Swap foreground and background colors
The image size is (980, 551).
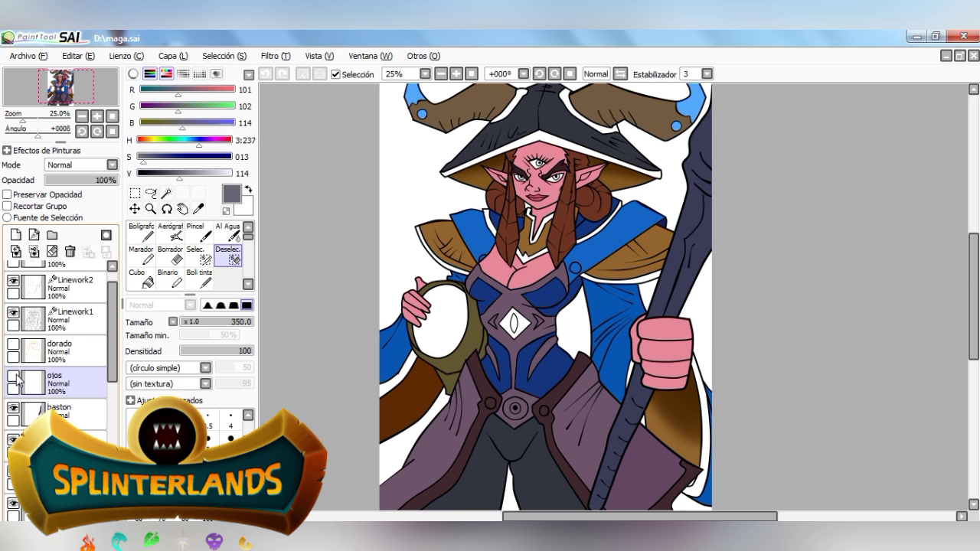(248, 189)
